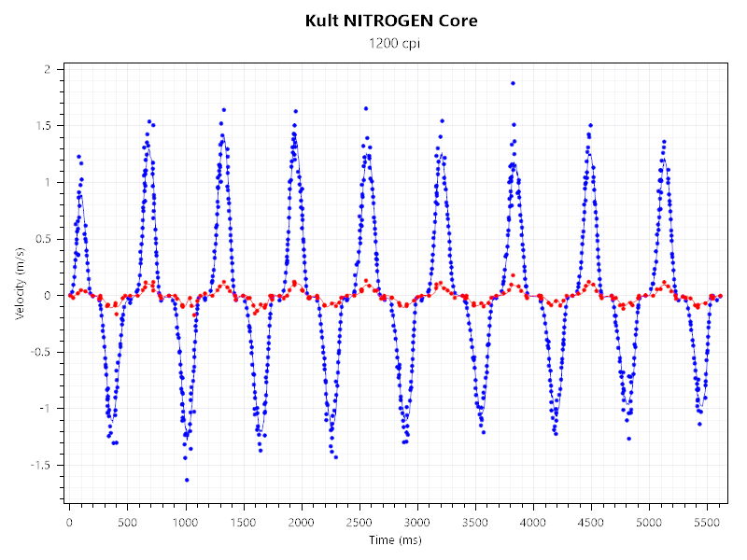Viewport: 747px width, 560px height.
Task: Click the 0.5 label on velocity axis
Action: [43, 239]
